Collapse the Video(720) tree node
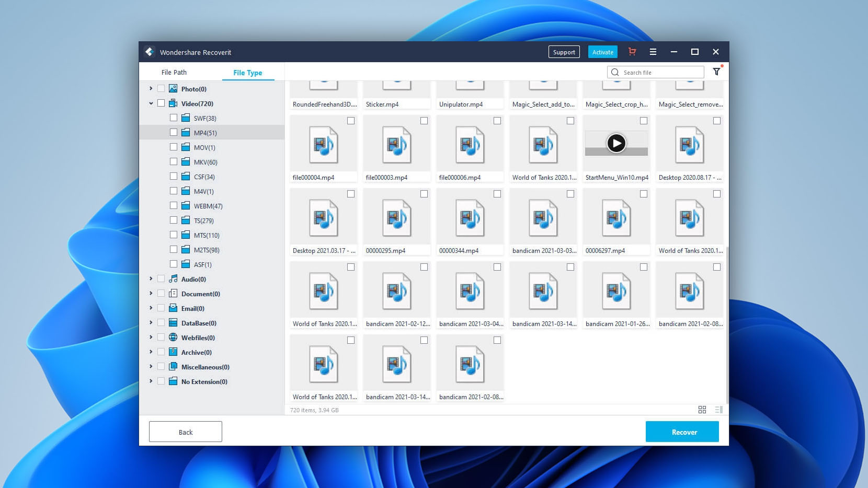The height and width of the screenshot is (488, 868). pos(151,103)
